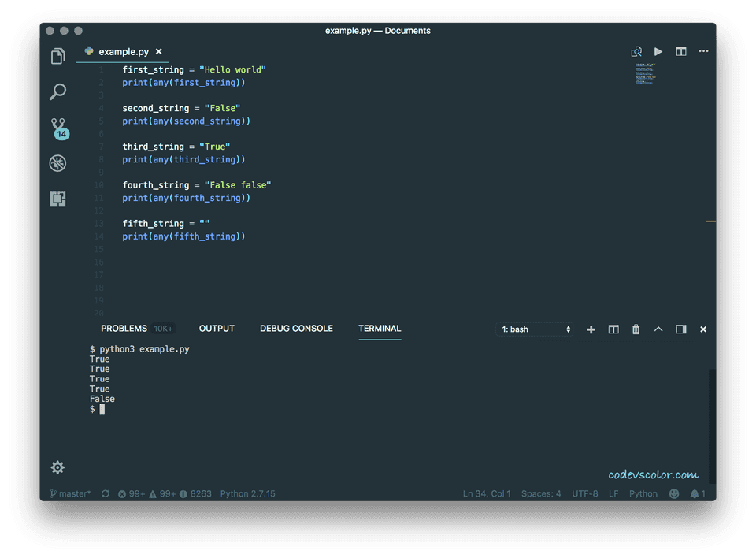Viewport: 756px width, 558px height.
Task: Open more editor actions with ellipsis menu
Action: coord(703,50)
